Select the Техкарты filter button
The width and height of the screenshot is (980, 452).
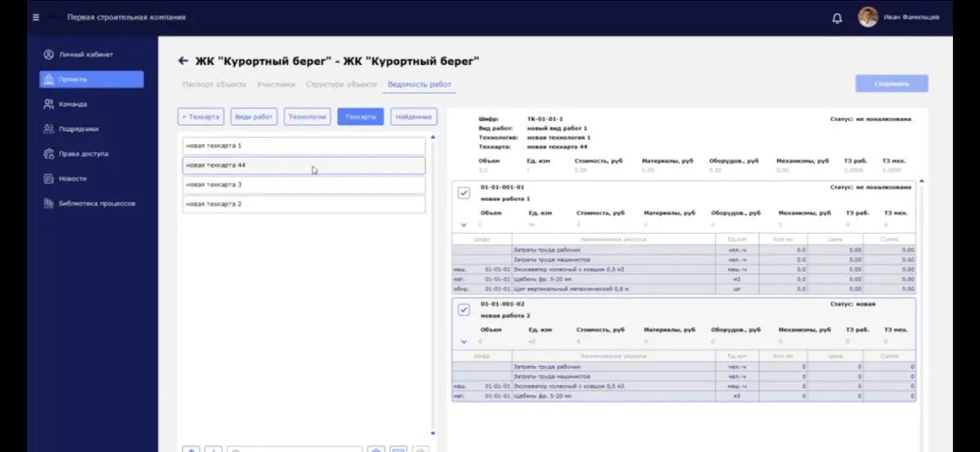(361, 117)
